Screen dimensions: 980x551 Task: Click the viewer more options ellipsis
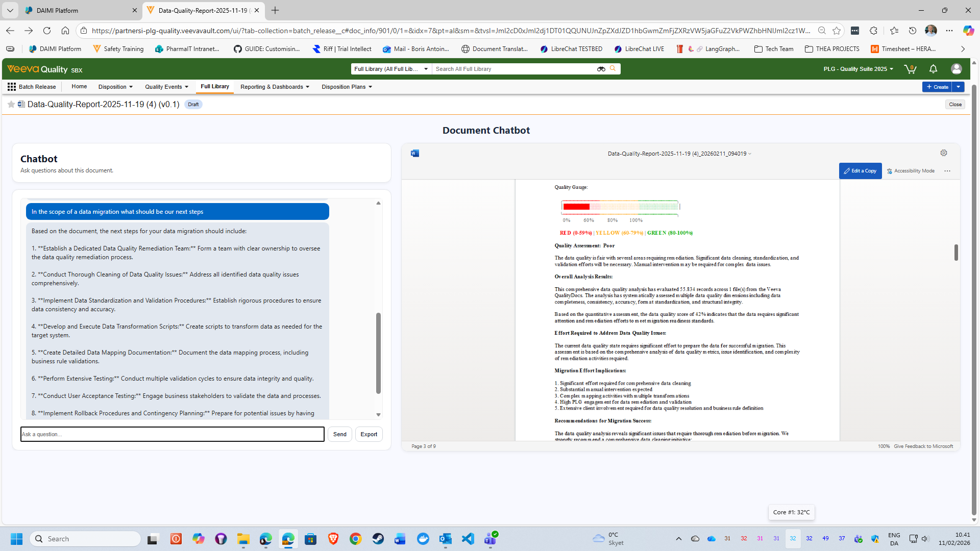947,171
